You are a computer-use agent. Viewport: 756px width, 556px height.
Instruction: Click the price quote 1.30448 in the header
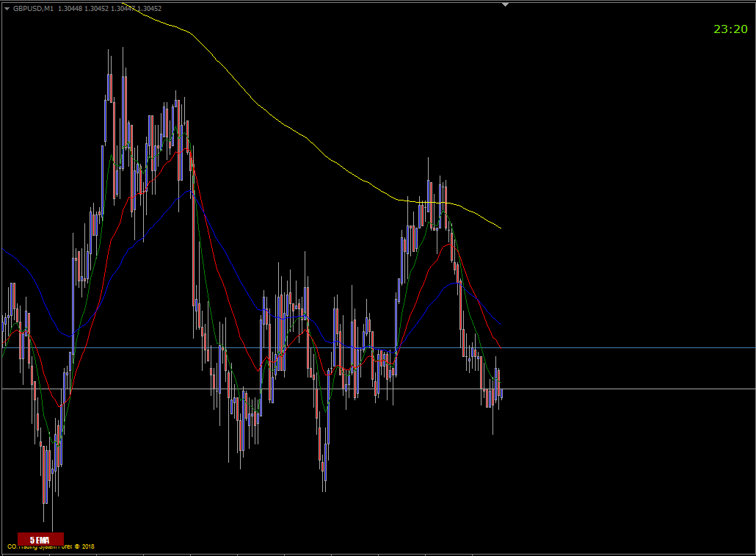tap(70, 9)
